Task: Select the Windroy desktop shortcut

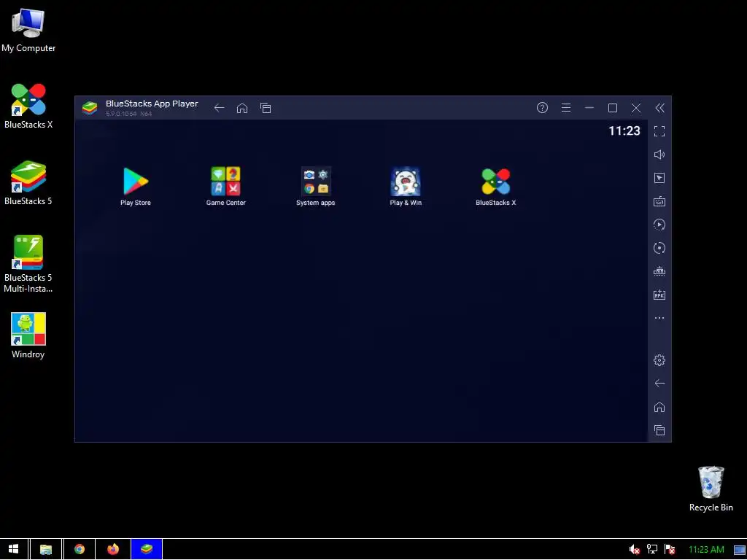Action: (x=28, y=335)
